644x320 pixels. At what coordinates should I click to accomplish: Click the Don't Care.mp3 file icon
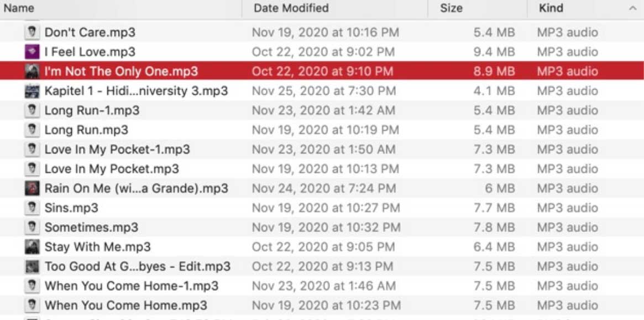tap(32, 32)
